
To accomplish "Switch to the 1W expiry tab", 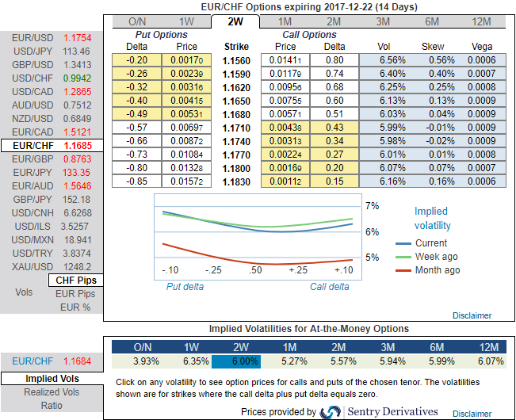I will pyautogui.click(x=186, y=21).
